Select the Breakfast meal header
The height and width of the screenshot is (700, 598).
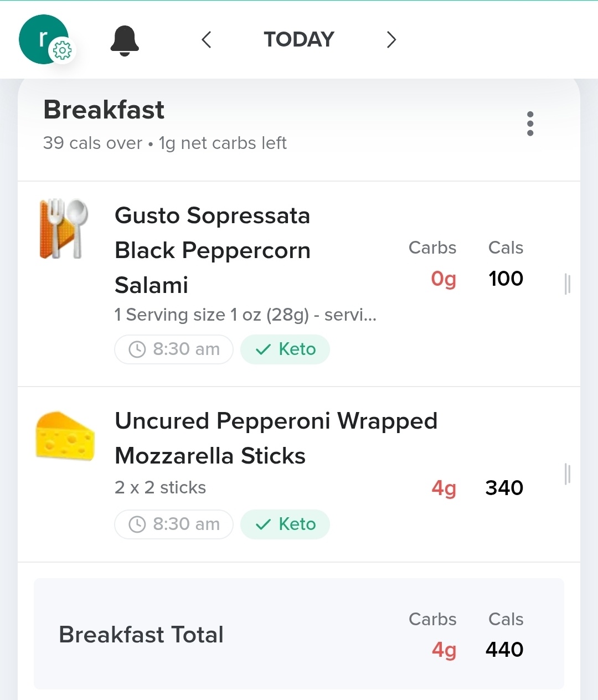click(104, 110)
